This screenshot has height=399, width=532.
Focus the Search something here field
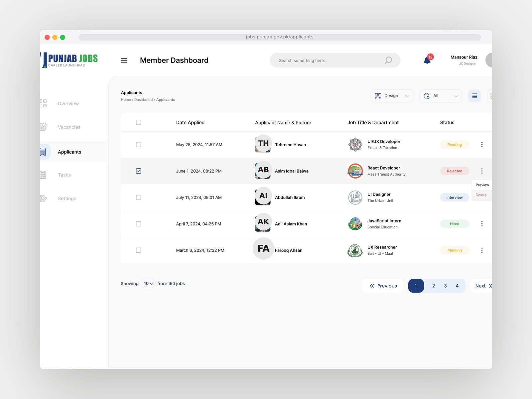(335, 60)
